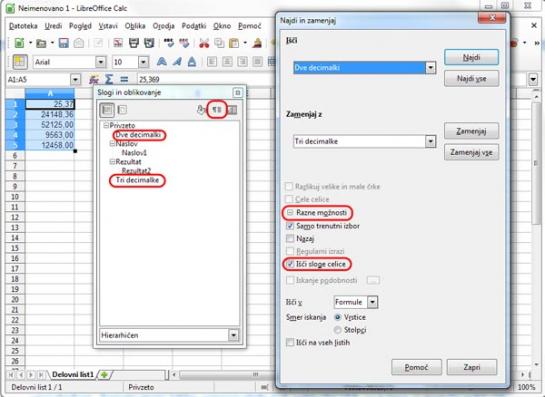Select the Cell Styles icon in panel
Image resolution: width=545 pixels, height=397 pixels.
[x=107, y=110]
